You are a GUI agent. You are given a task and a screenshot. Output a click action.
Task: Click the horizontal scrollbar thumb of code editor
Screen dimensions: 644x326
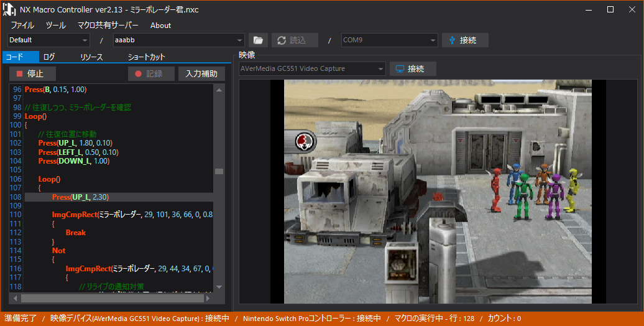click(x=112, y=298)
